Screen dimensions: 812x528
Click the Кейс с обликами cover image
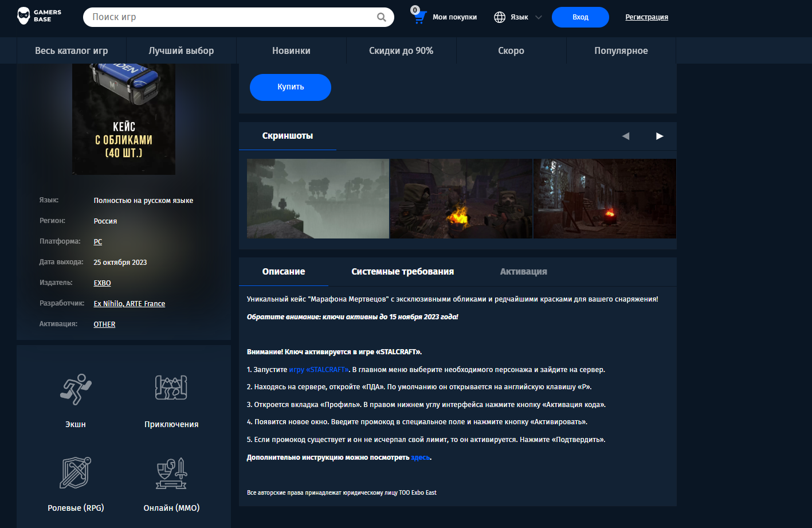[x=124, y=119]
